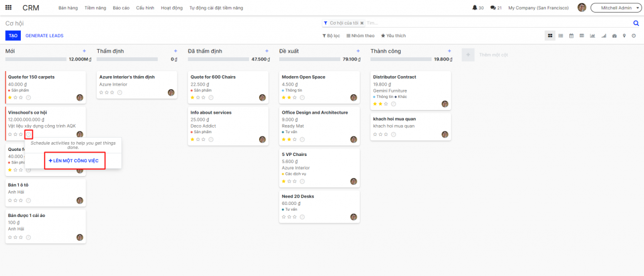This screenshot has width=644, height=276.
Task: Open the Yêu thích favorites dropdown
Action: point(394,36)
